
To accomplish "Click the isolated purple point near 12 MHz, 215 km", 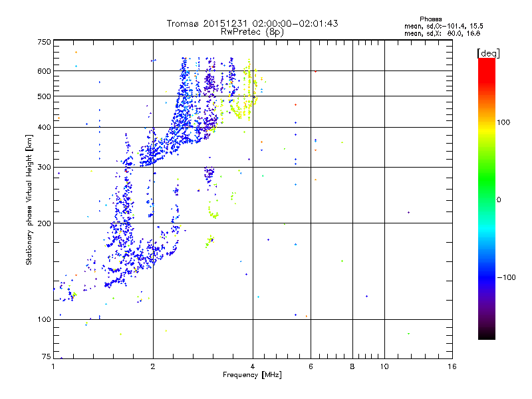I will pos(408,212).
